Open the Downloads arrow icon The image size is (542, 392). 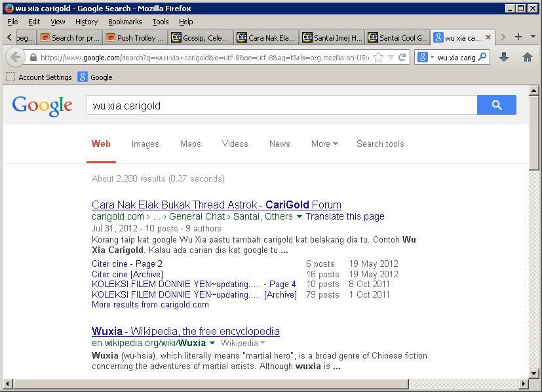[504, 58]
